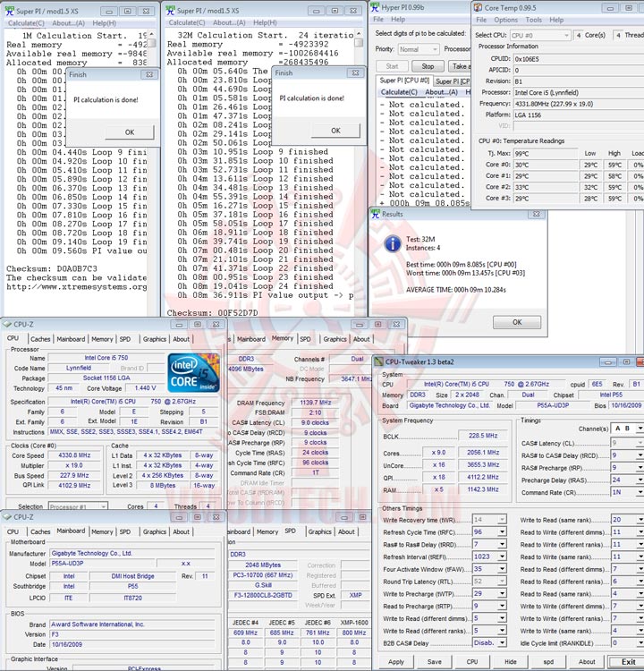Screen dimensions: 644x671
Task: Click Apply in CPU-Tweaker
Action: pos(396,661)
